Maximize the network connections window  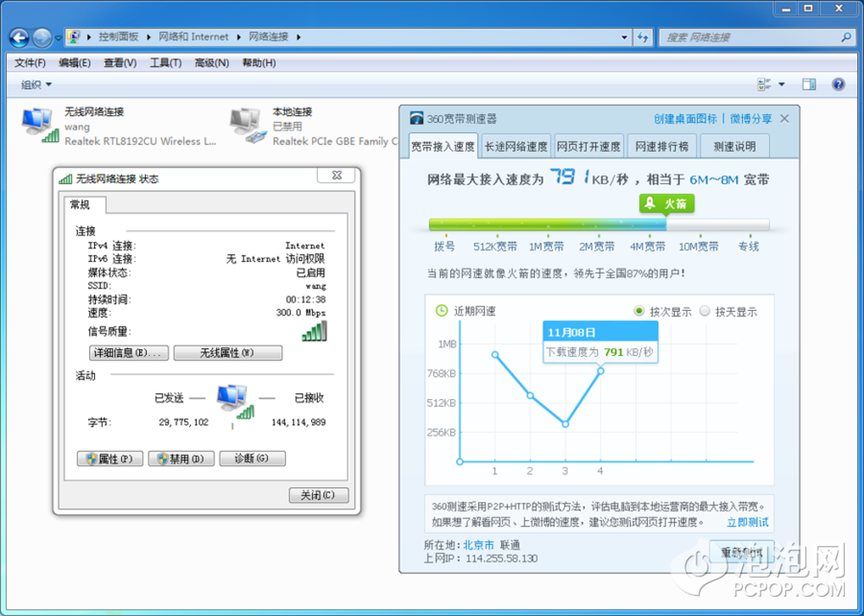point(808,9)
